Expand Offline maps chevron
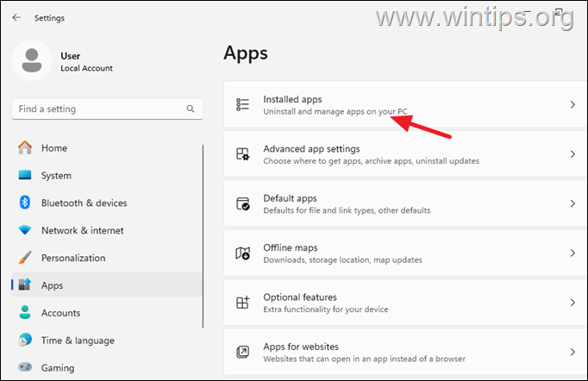The height and width of the screenshot is (381, 588). (x=572, y=253)
